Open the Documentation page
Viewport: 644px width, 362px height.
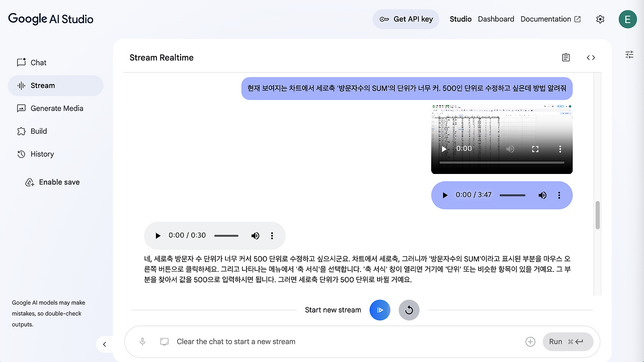pyautogui.click(x=546, y=19)
